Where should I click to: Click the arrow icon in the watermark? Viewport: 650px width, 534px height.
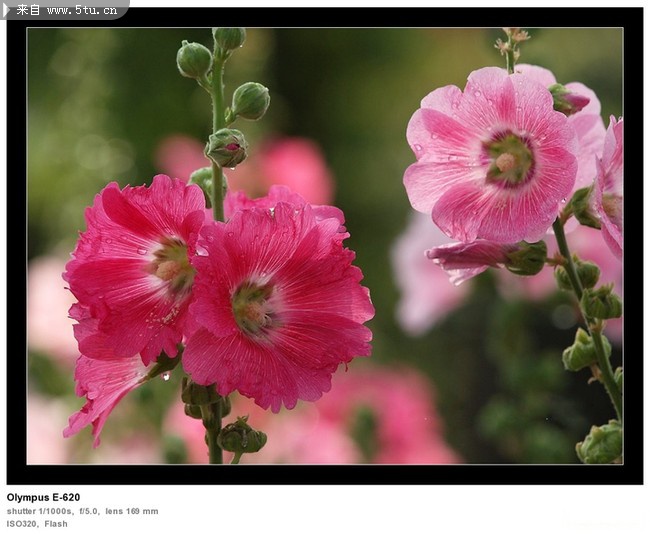click(7, 9)
